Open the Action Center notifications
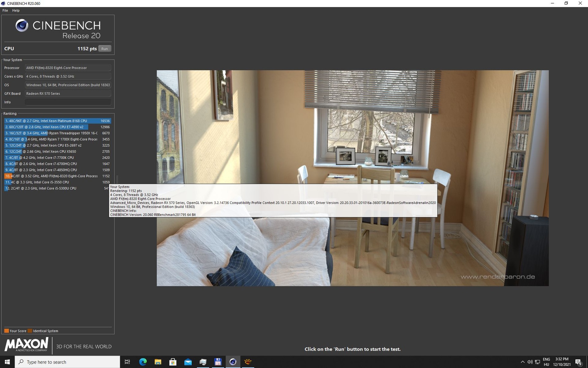This screenshot has height=368, width=588. [x=579, y=362]
